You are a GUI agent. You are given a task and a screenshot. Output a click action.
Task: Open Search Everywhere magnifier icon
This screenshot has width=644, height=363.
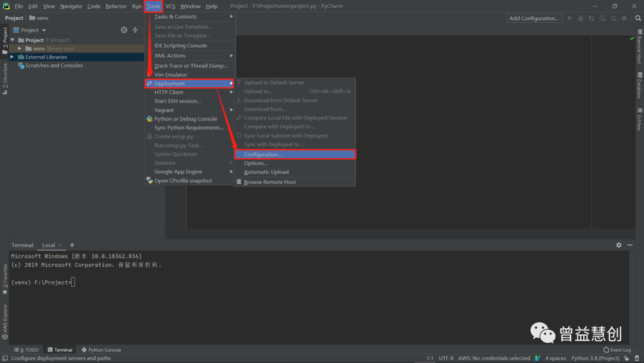(x=638, y=18)
